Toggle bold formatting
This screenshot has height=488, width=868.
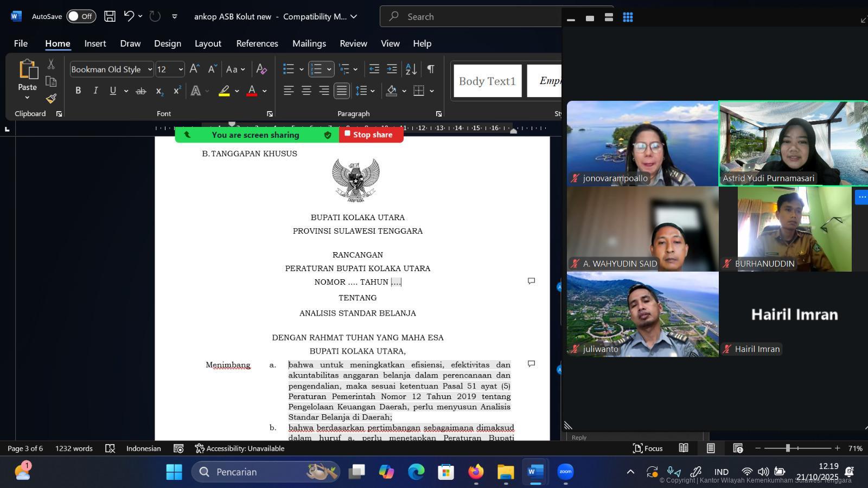(x=78, y=91)
